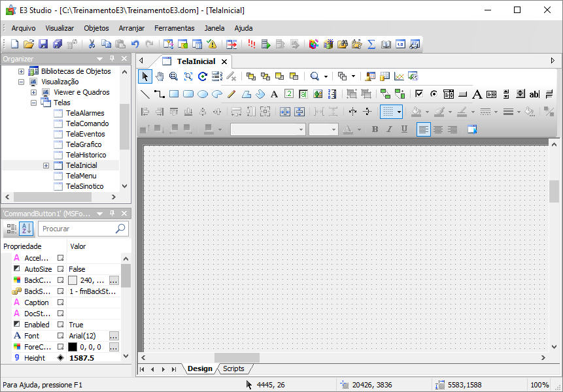Click the Font property ellipsis button

114,336
